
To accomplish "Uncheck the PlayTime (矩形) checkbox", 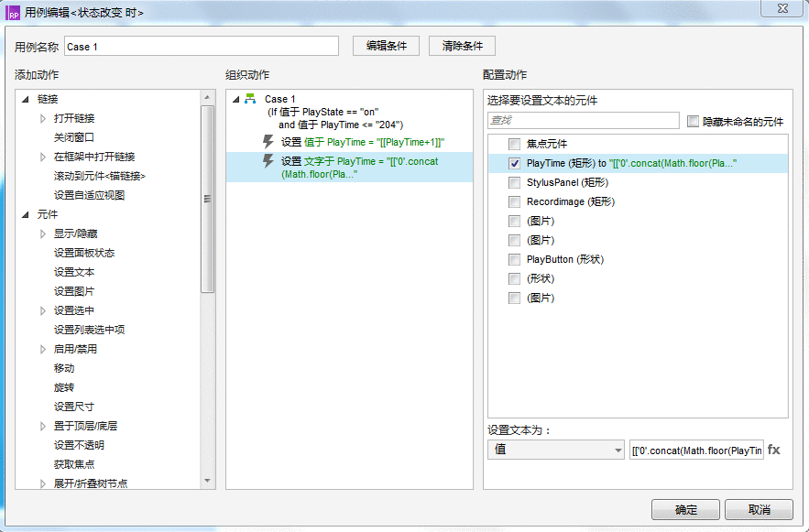I will [x=514, y=163].
